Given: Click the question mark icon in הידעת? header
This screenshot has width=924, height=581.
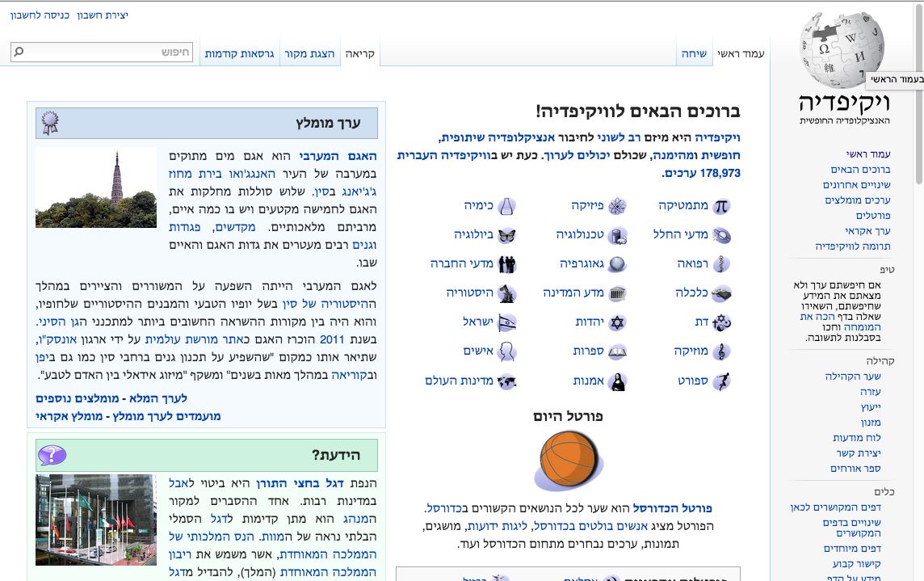Looking at the screenshot, I should pyautogui.click(x=52, y=455).
